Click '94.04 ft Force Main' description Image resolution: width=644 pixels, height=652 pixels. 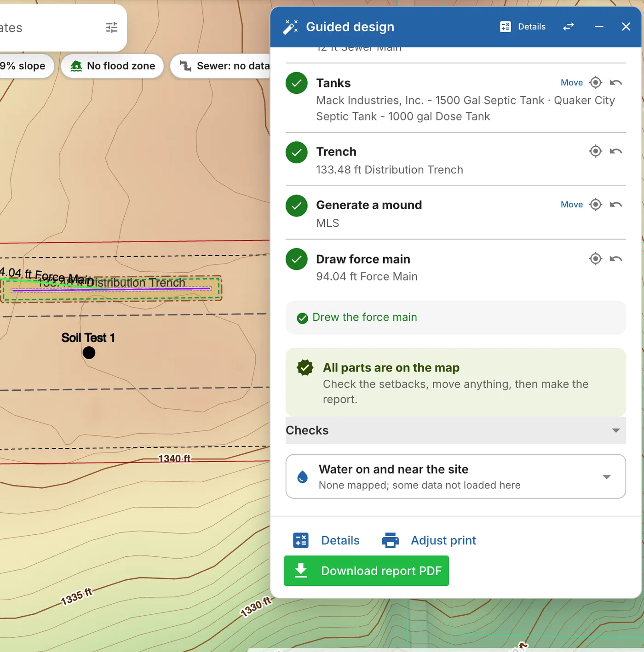tap(367, 276)
